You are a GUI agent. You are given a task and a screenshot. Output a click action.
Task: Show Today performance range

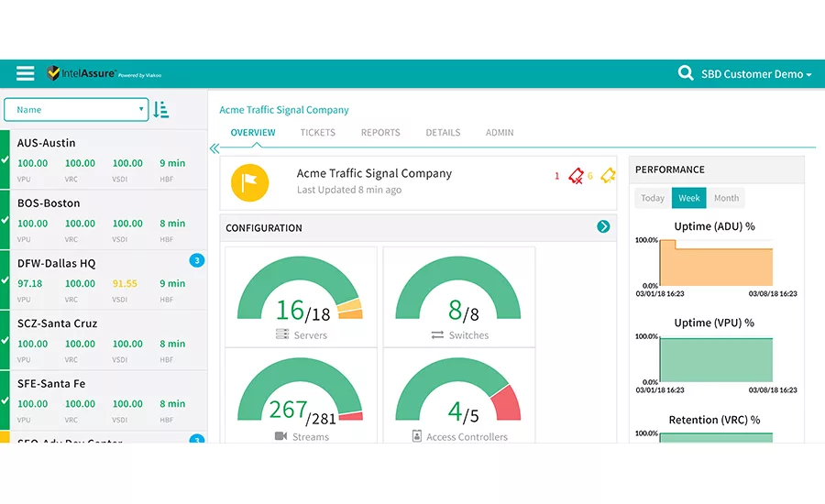[x=653, y=198]
